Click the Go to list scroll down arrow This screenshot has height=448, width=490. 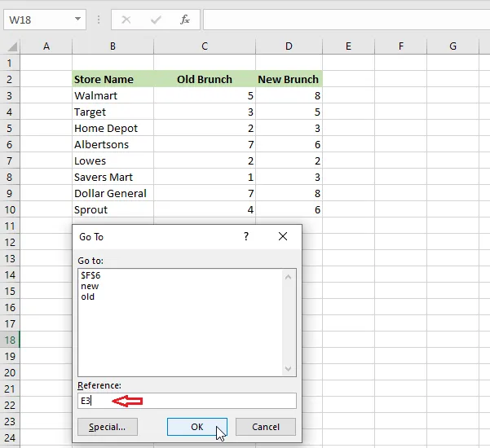coord(288,369)
